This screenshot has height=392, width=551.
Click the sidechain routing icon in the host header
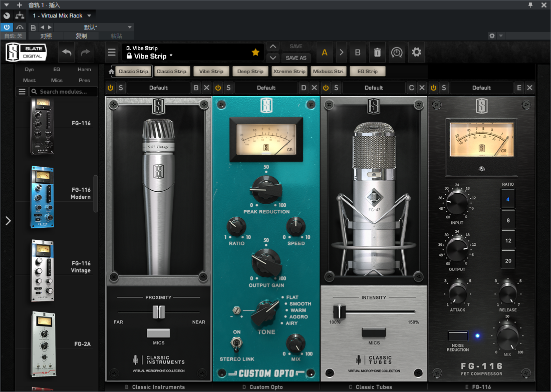[20, 16]
